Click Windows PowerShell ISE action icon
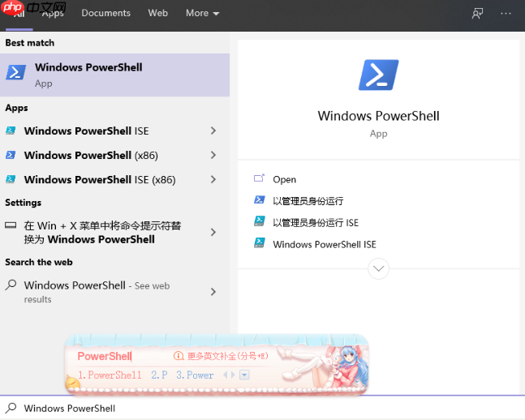Screen dimensions: 525x420 (x=260, y=243)
